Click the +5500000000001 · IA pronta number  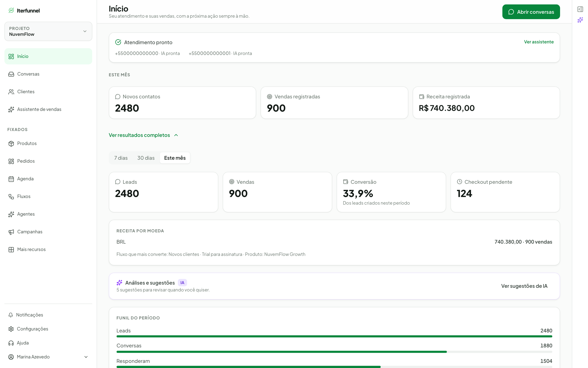[220, 53]
